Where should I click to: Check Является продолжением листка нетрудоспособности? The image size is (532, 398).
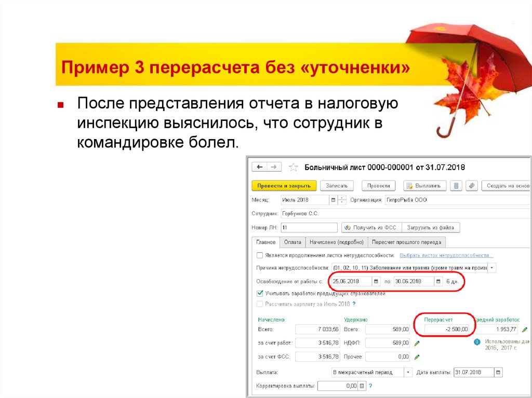[259, 254]
